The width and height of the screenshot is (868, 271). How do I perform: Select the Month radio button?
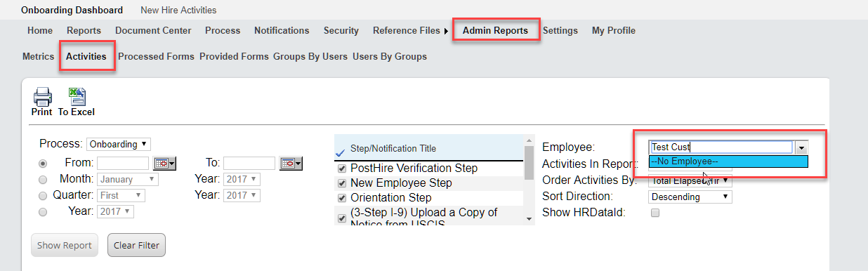click(x=44, y=179)
